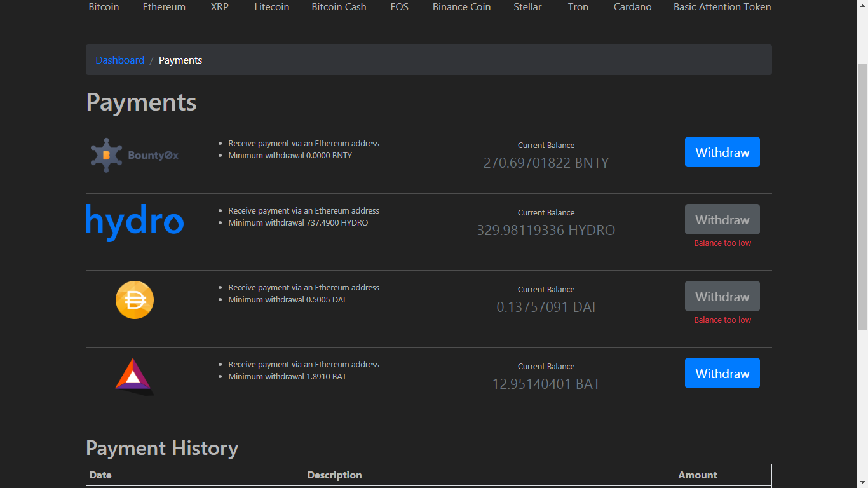
Task: Open the Bitcoin navigation item
Action: [104, 7]
